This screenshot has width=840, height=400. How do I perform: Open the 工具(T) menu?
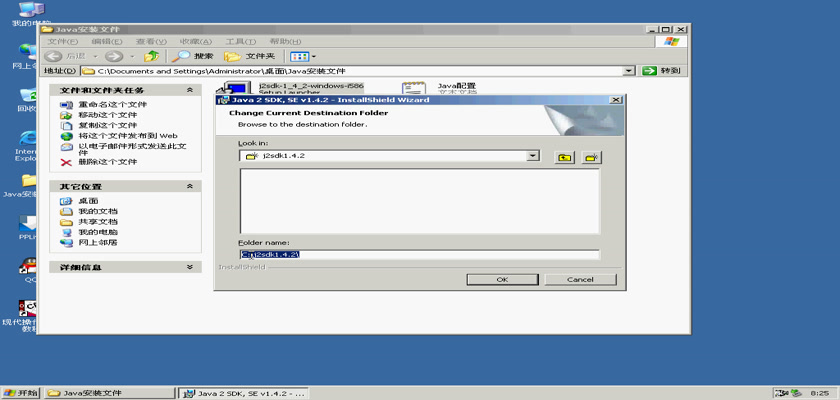[241, 41]
